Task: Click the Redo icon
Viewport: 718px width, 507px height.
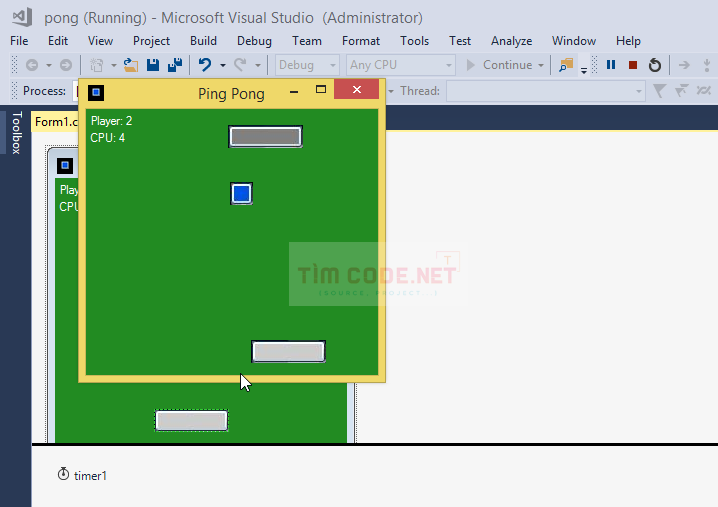Action: tap(240, 65)
